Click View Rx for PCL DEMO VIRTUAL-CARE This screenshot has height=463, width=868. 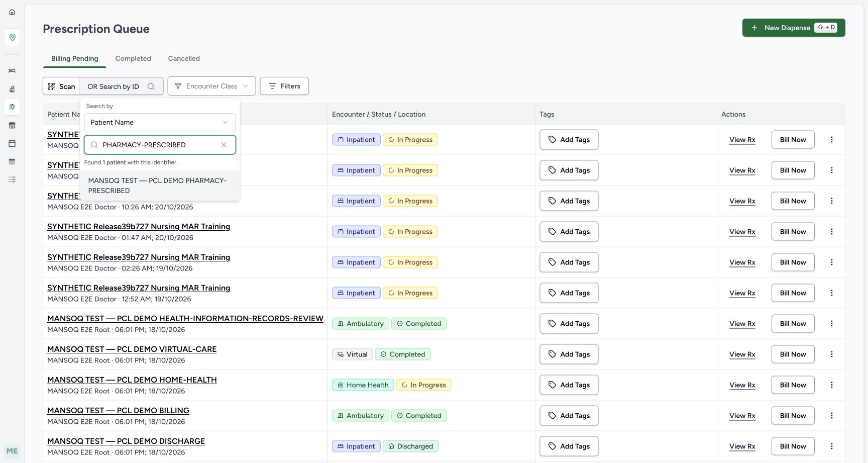[742, 354]
